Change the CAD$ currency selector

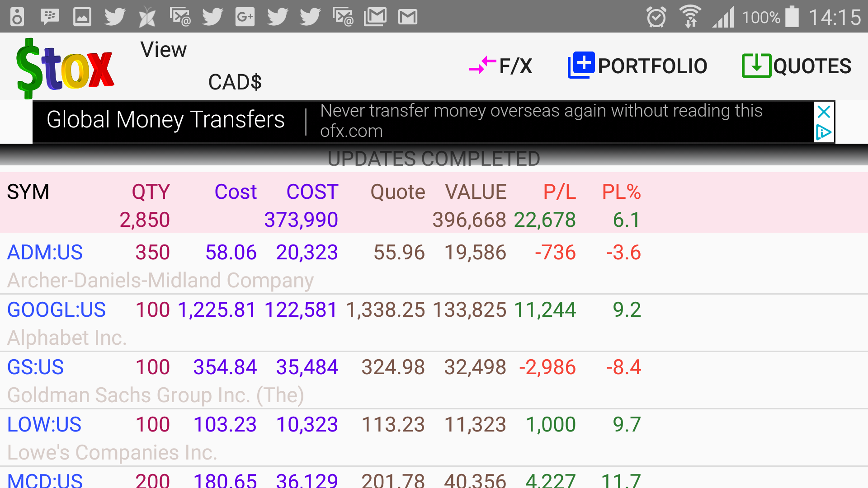(x=235, y=82)
